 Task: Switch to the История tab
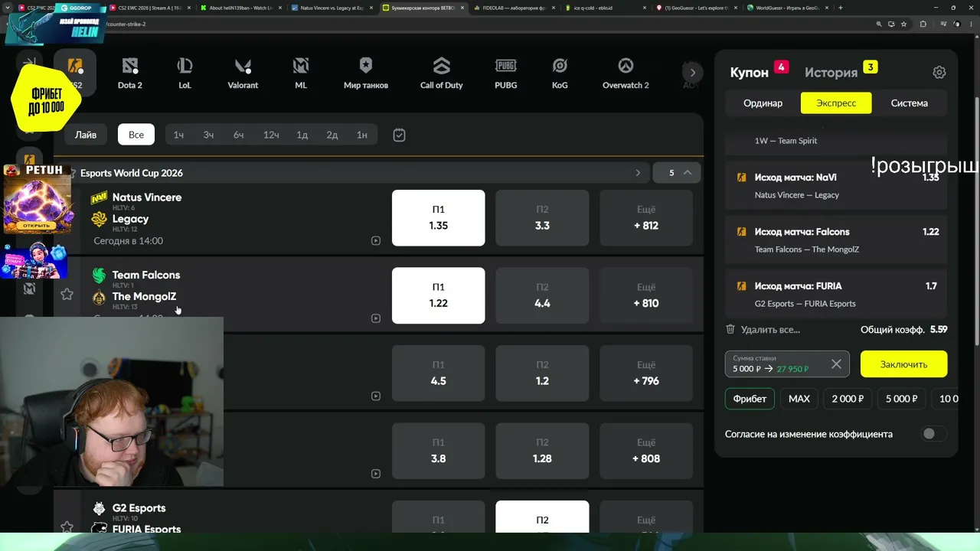click(x=831, y=73)
